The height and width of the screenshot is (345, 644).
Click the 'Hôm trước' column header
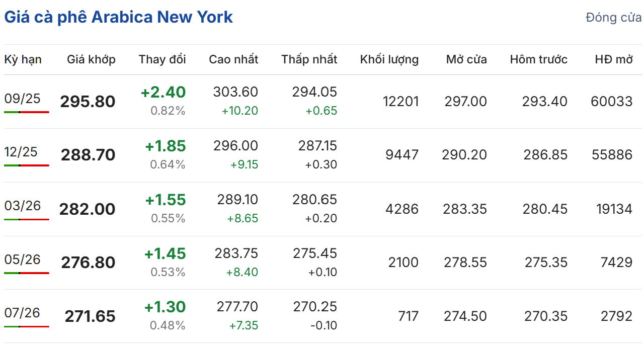pos(538,59)
